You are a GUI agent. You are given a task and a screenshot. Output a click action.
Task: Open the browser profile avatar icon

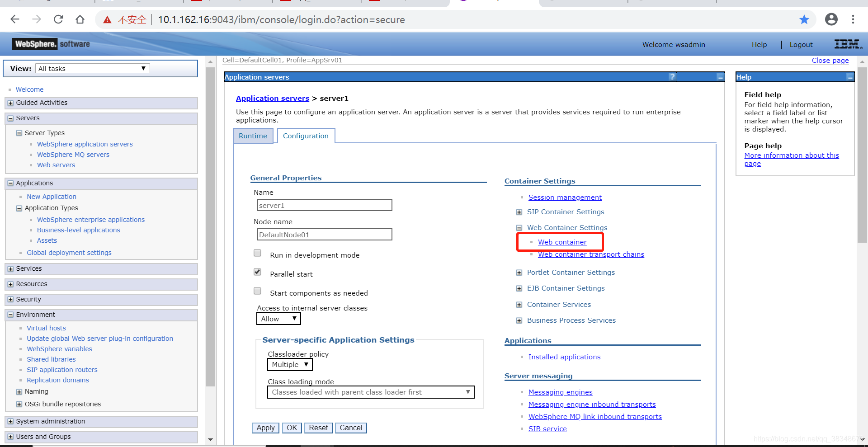click(x=831, y=19)
